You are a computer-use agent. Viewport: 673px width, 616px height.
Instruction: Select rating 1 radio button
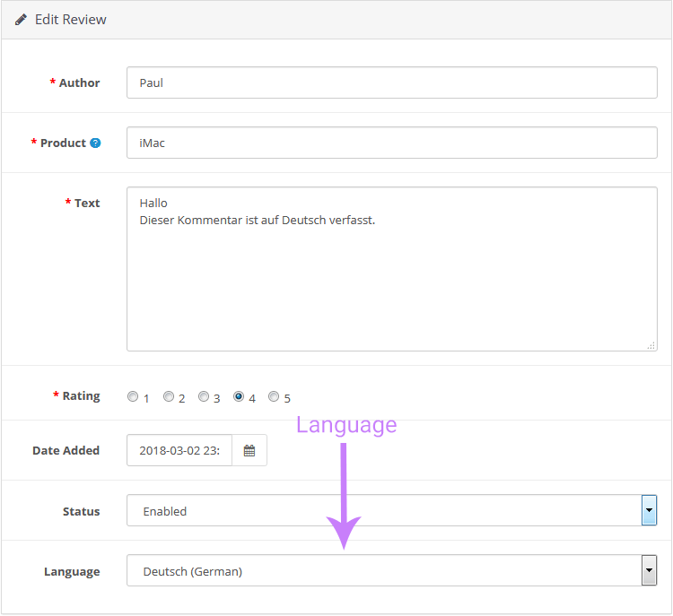pos(133,397)
